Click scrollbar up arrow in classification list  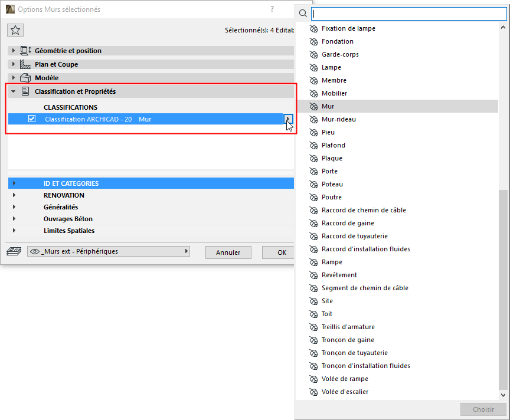coord(503,28)
